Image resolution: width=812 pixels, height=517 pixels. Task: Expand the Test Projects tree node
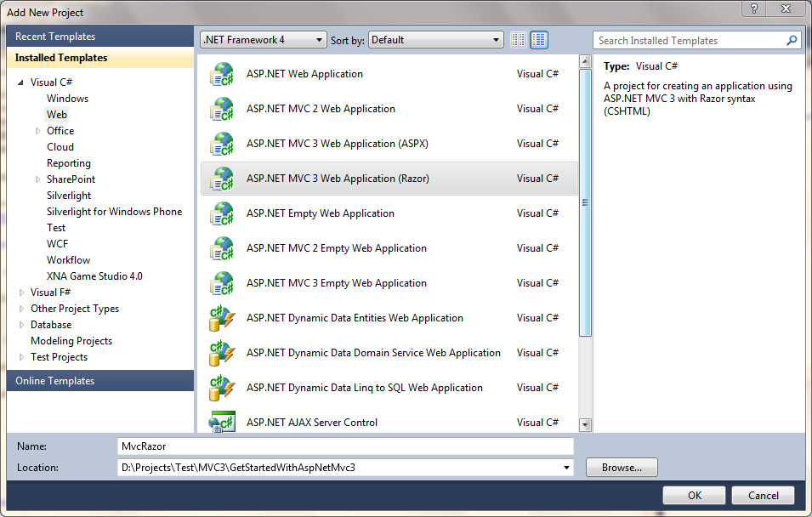(x=21, y=357)
